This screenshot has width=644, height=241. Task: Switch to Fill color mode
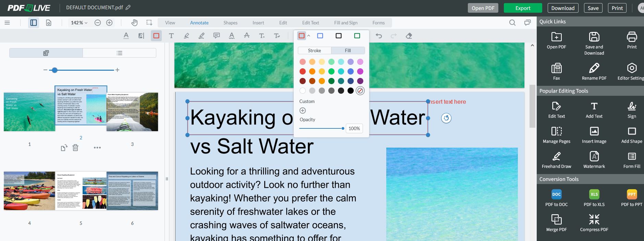(348, 50)
